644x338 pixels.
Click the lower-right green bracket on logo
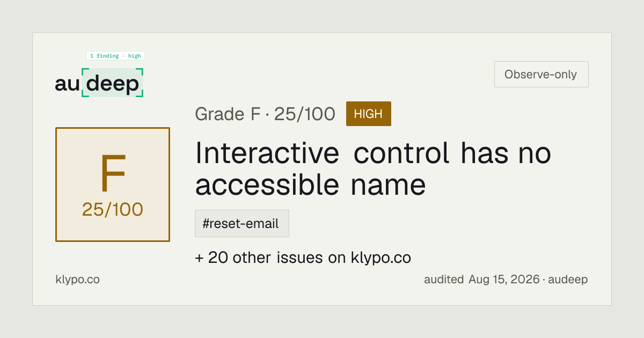point(140,94)
